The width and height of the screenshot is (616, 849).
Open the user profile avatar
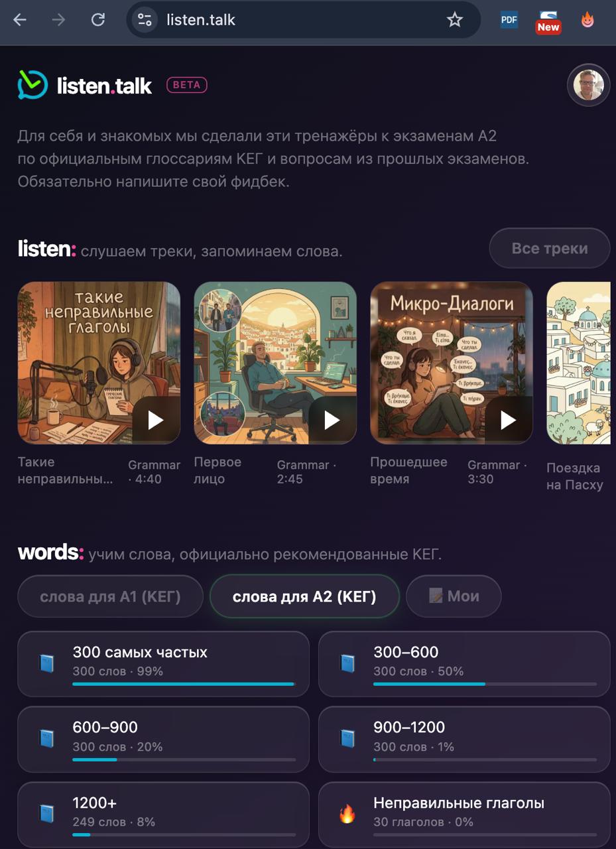588,85
